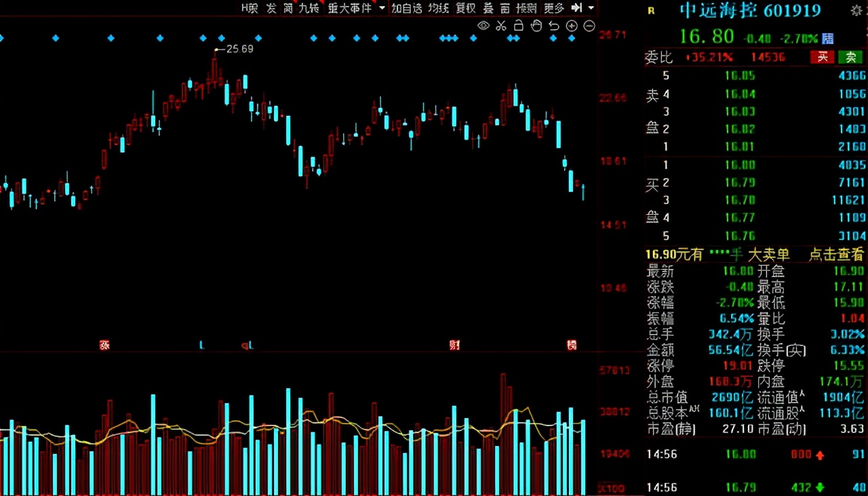Open the 重大事件 menu item
This screenshot has width=868, height=496.
(350, 8)
